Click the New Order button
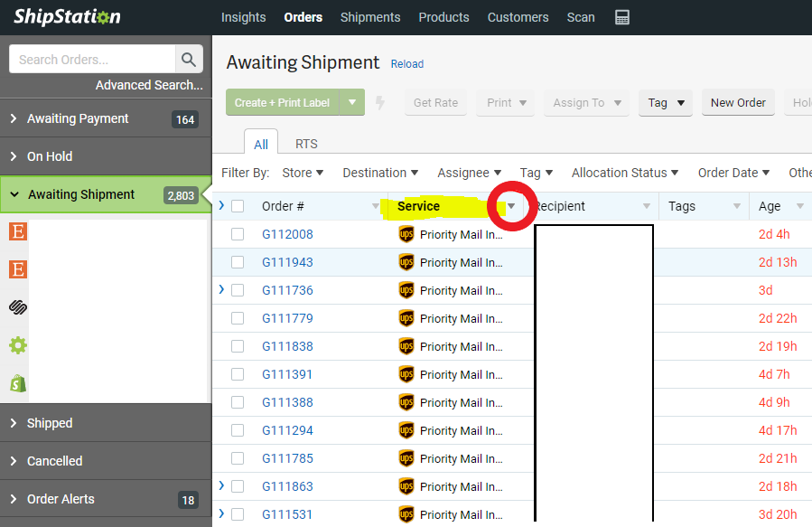The width and height of the screenshot is (812, 527). click(738, 103)
